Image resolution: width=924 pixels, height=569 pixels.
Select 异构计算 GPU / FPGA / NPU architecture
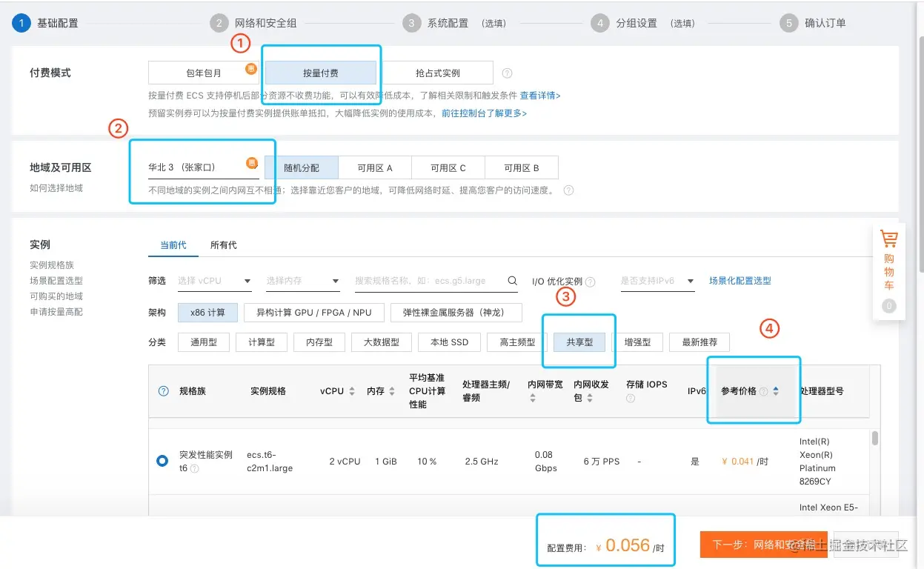click(x=313, y=313)
